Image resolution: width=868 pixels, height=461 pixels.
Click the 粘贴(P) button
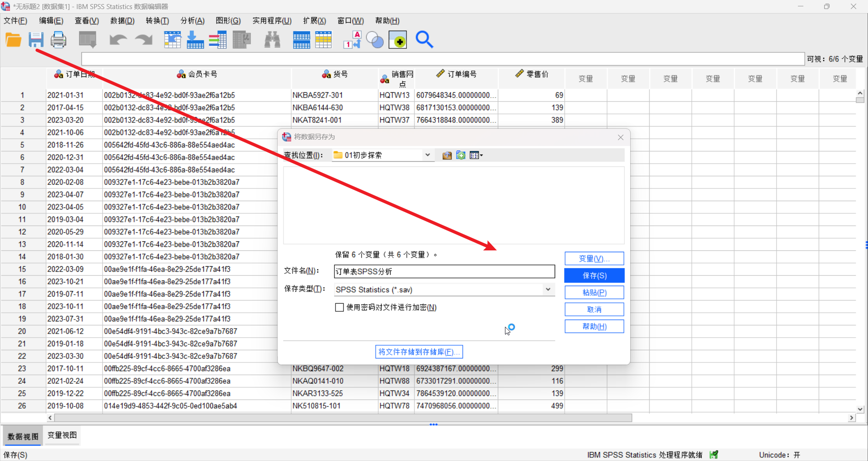[594, 292]
